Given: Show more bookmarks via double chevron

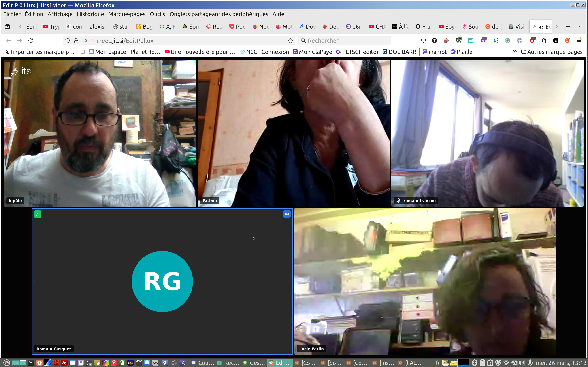Looking at the screenshot, I should click(x=514, y=52).
